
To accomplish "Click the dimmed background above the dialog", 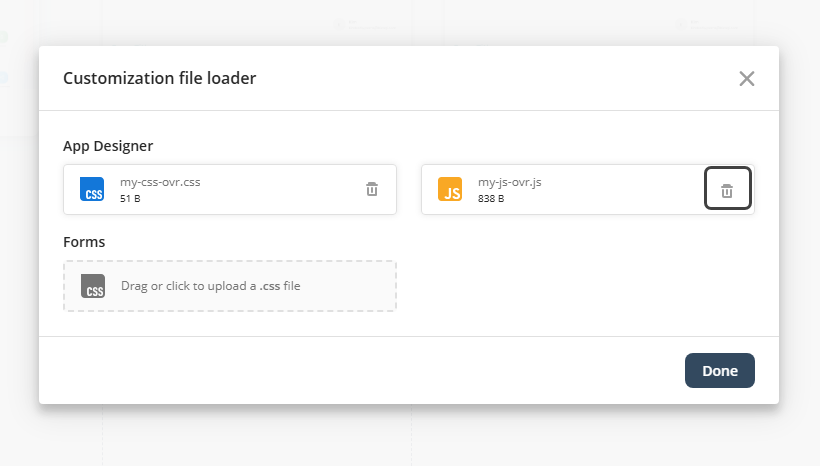I will [400, 20].
